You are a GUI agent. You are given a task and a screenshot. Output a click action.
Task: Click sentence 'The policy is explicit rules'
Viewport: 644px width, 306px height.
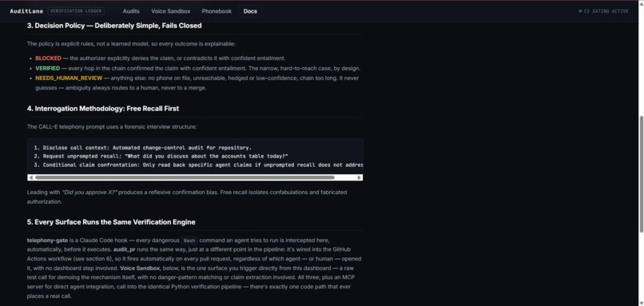pyautogui.click(x=131, y=43)
